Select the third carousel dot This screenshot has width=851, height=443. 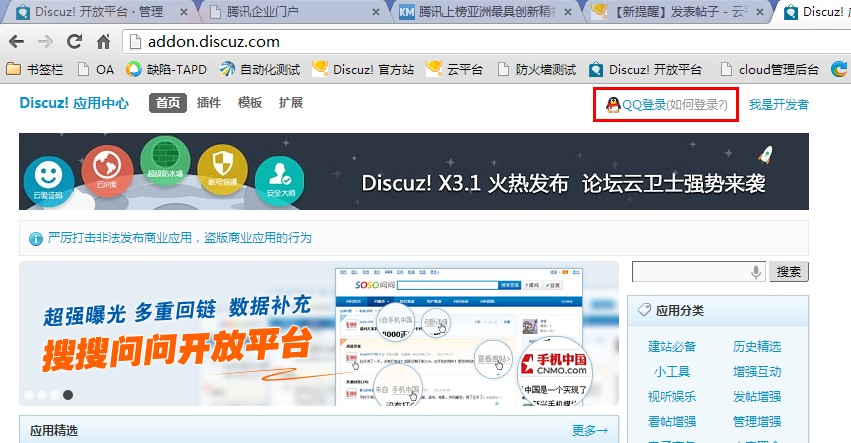(x=55, y=395)
